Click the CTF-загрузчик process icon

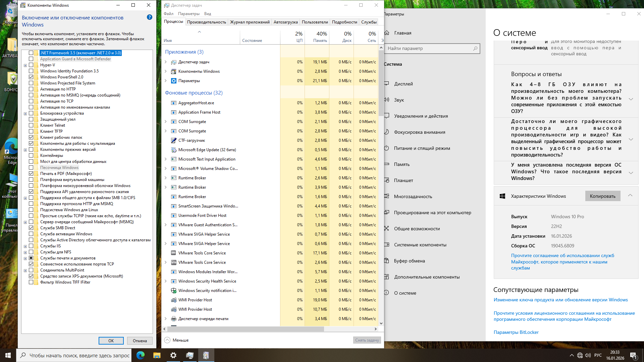[173, 140]
